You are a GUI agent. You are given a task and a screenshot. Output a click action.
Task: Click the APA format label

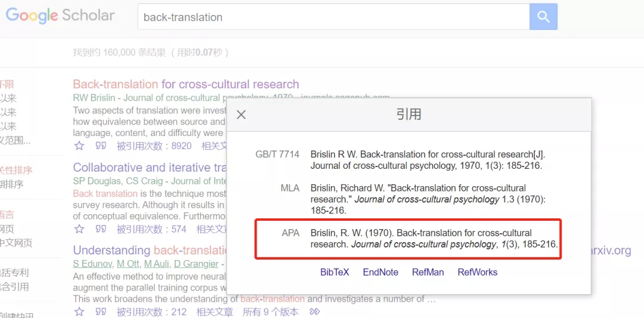click(x=291, y=233)
